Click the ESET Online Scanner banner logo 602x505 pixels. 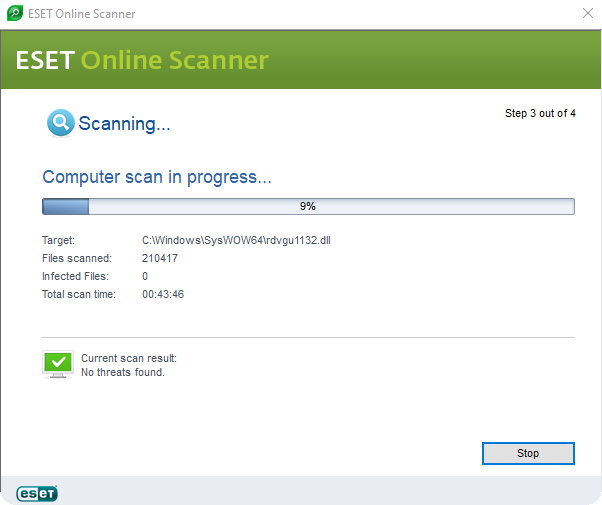[142, 60]
